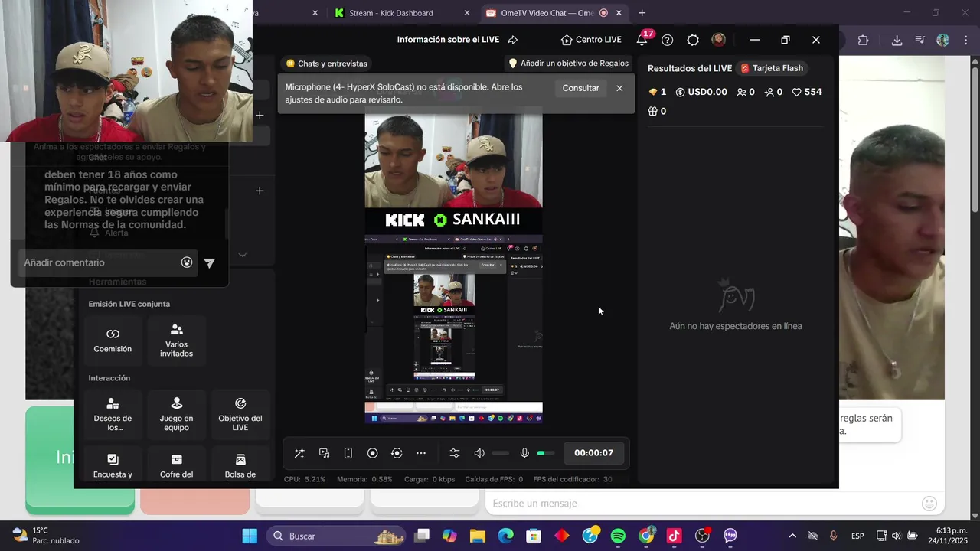Share the LIVE info arrow icon
This screenshot has width=980, height=551.
coord(513,40)
